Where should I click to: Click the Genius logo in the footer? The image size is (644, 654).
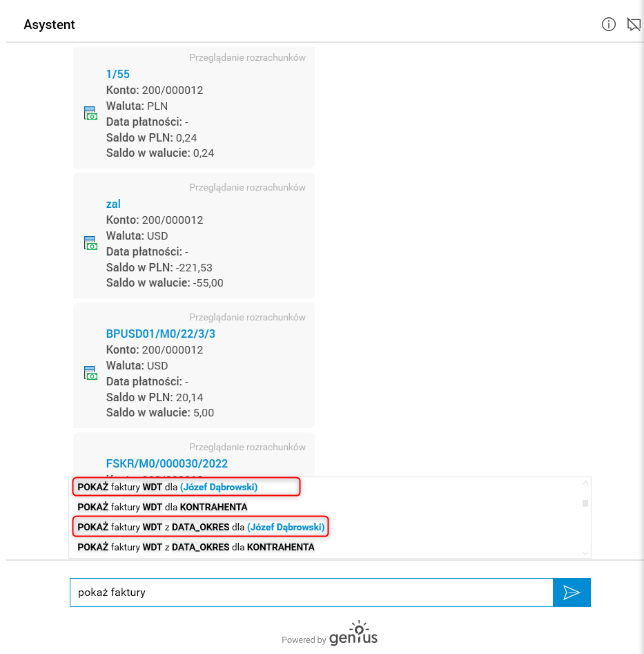[x=353, y=634]
